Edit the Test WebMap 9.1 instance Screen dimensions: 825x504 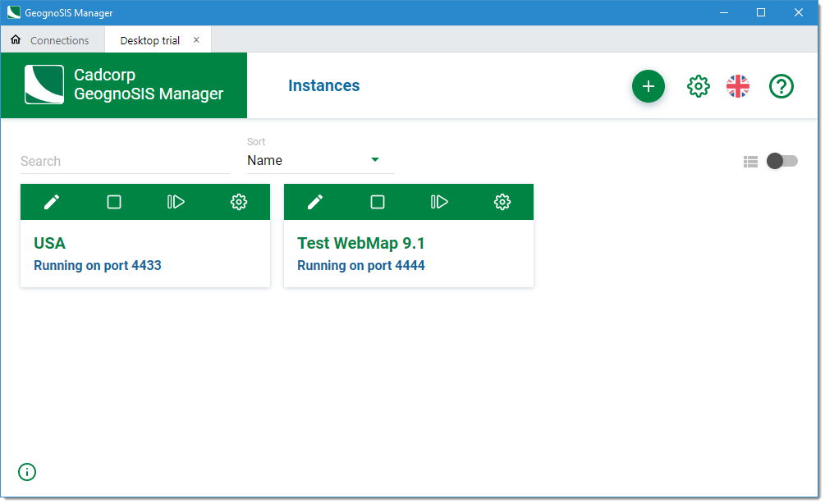point(314,201)
